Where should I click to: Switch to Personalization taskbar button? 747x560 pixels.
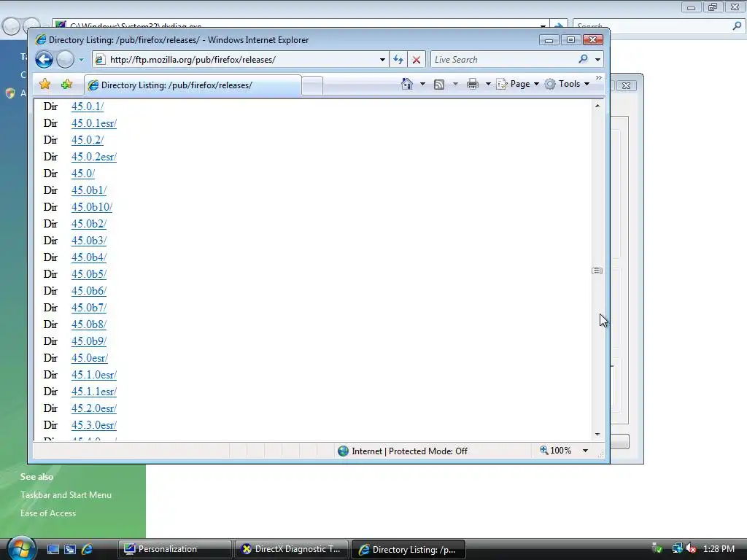tap(174, 549)
